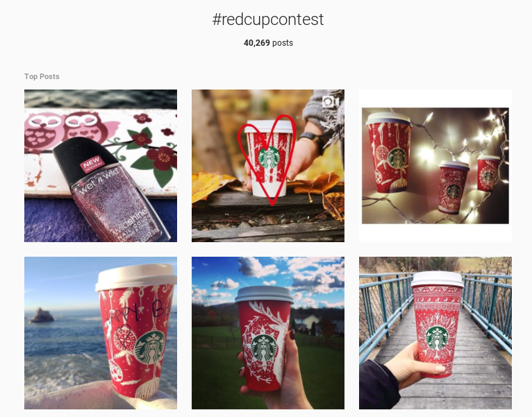Click the Starbucks logo on reindeer cup

(x=264, y=348)
